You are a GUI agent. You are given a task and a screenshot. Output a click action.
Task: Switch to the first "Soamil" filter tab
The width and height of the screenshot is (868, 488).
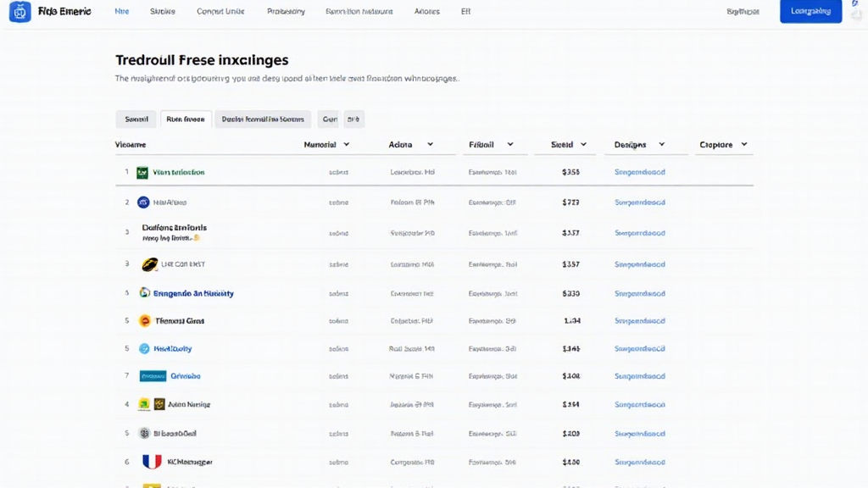click(x=136, y=119)
